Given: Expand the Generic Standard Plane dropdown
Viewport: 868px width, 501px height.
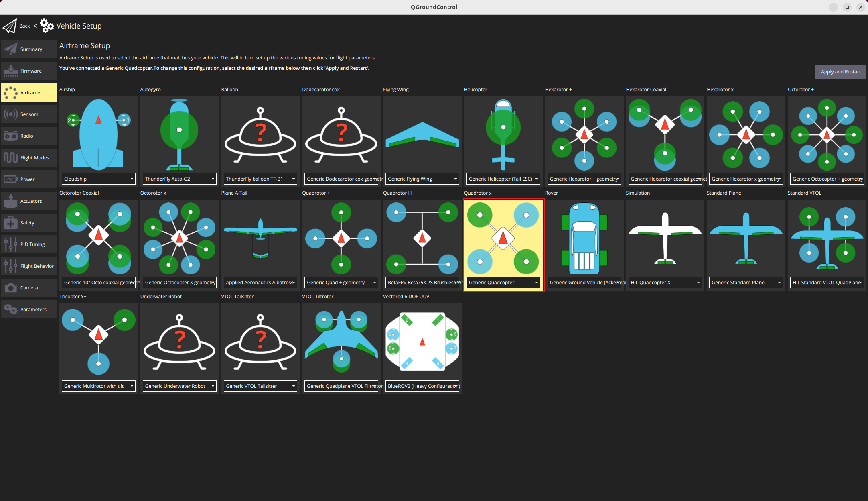Looking at the screenshot, I should 746,283.
